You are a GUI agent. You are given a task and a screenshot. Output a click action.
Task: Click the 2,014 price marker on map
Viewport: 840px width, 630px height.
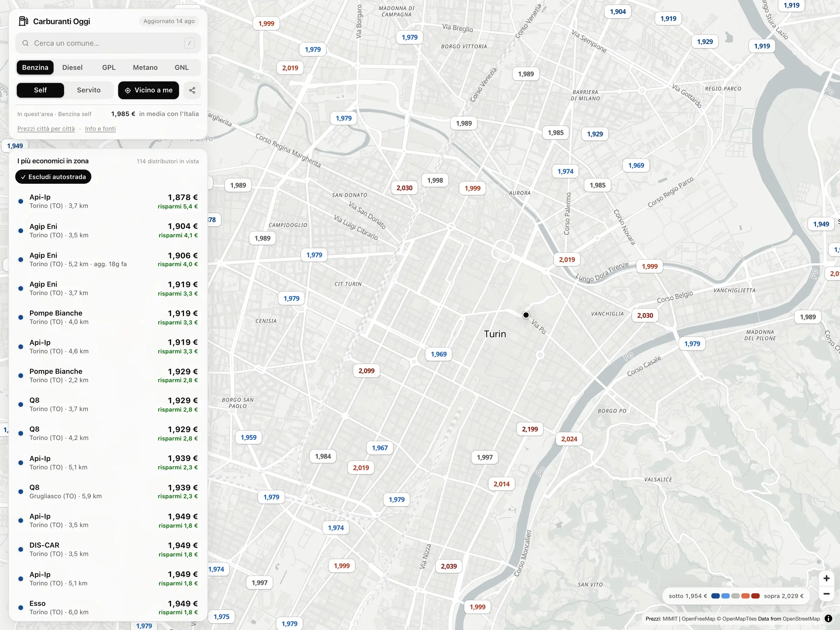pyautogui.click(x=502, y=484)
